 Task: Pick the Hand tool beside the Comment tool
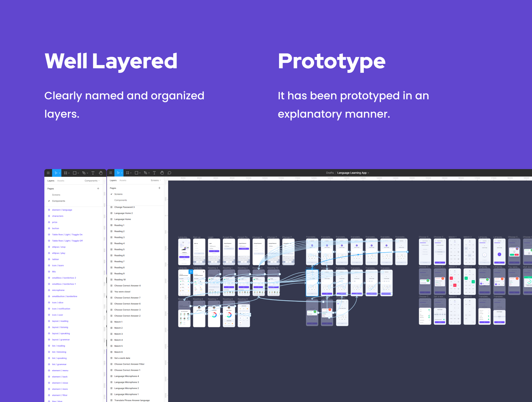click(162, 173)
